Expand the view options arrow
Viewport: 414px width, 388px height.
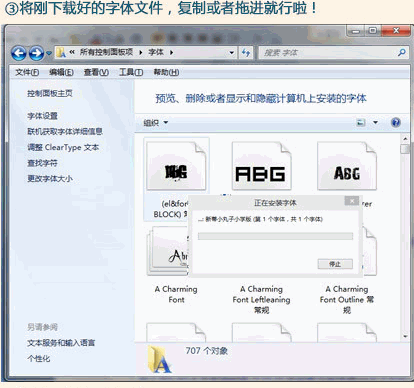[375, 122]
